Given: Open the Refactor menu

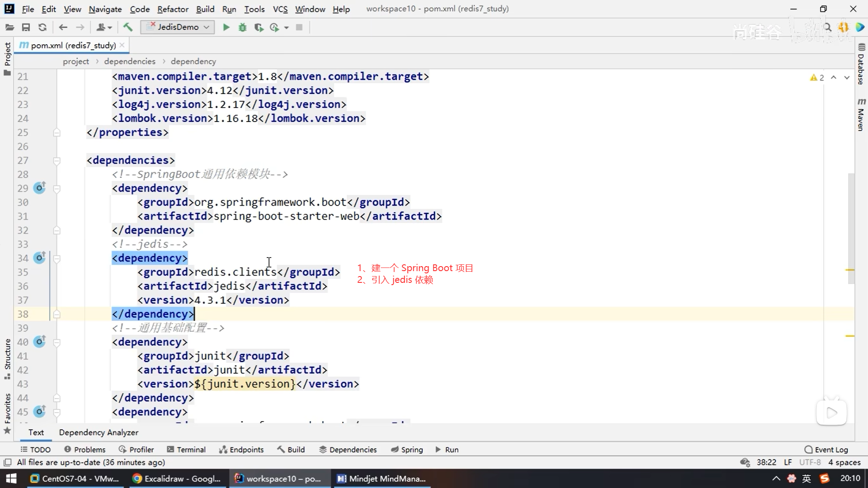Looking at the screenshot, I should coord(173,9).
